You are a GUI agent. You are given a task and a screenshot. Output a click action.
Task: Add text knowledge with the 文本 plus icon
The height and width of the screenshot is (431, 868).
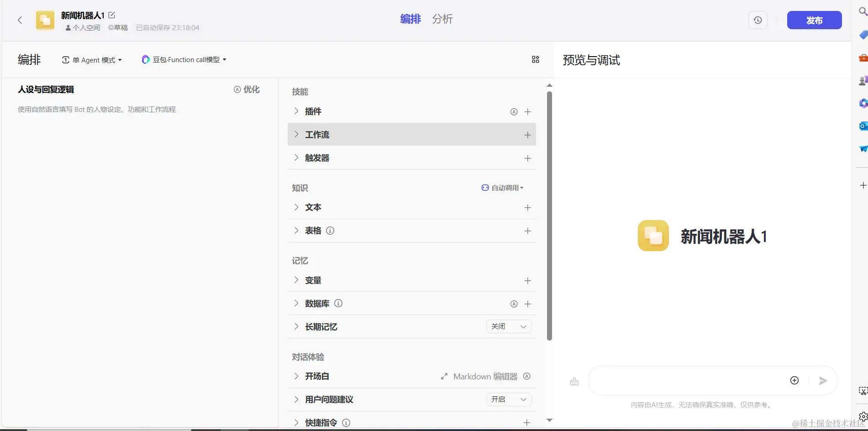point(528,208)
